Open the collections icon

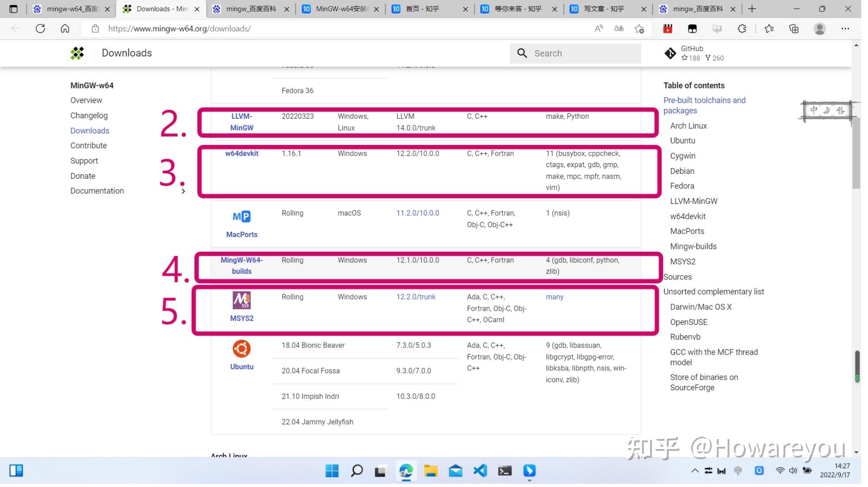point(794,28)
